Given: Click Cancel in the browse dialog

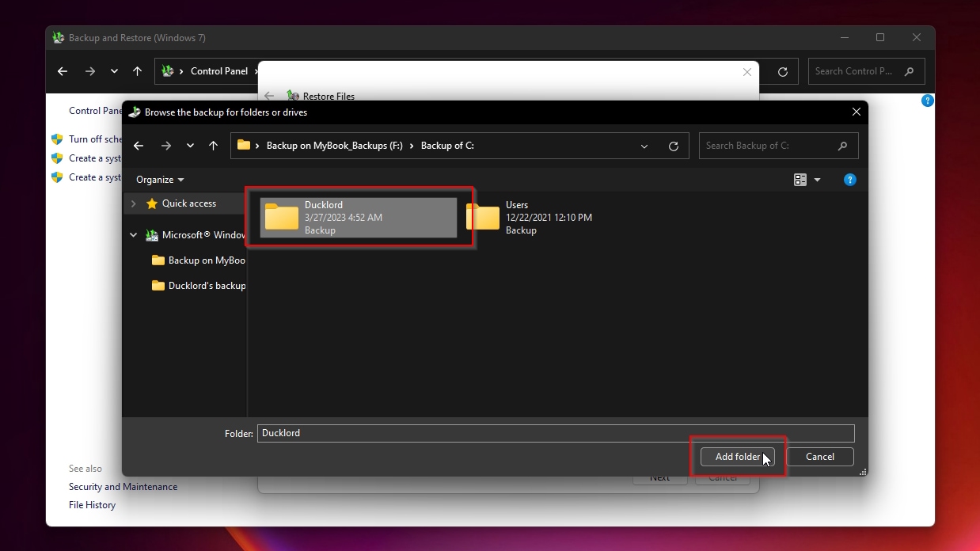Looking at the screenshot, I should click(x=820, y=457).
